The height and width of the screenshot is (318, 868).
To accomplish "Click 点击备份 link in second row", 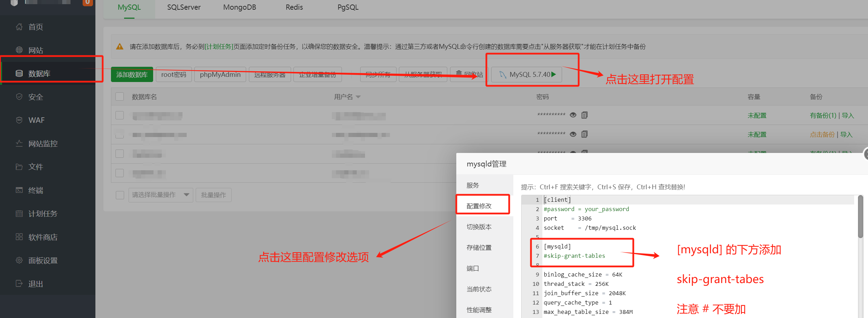I will (822, 134).
